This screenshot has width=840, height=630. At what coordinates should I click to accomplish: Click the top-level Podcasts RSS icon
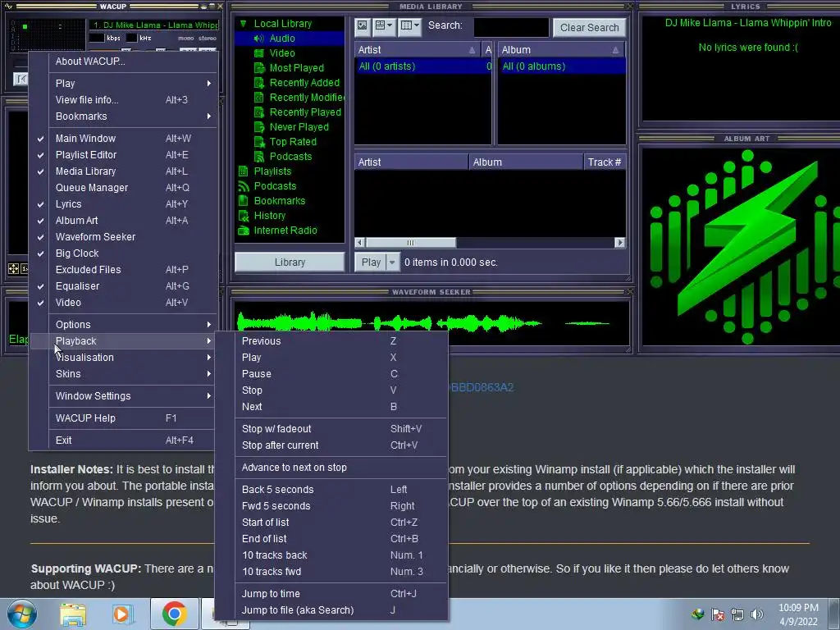(243, 186)
